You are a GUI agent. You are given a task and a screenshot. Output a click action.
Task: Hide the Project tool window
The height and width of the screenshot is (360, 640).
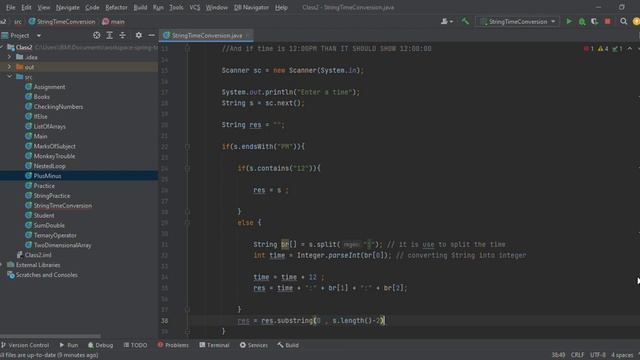(x=151, y=36)
